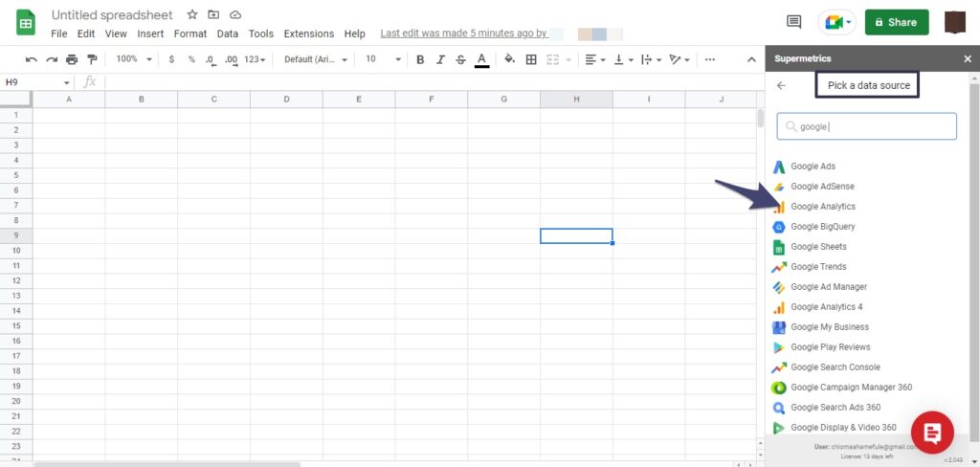Select the Paint format tool
The height and width of the screenshot is (467, 980).
coord(93,59)
